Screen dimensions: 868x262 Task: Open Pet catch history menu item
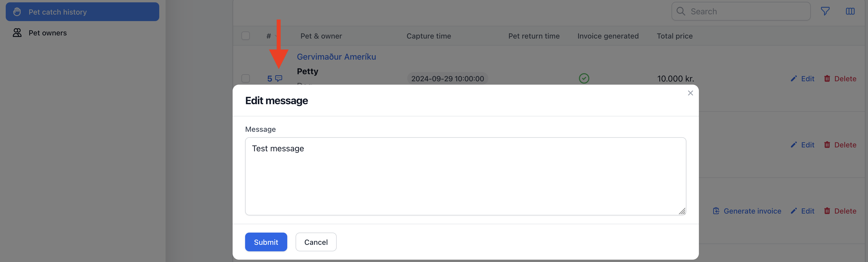pos(82,12)
